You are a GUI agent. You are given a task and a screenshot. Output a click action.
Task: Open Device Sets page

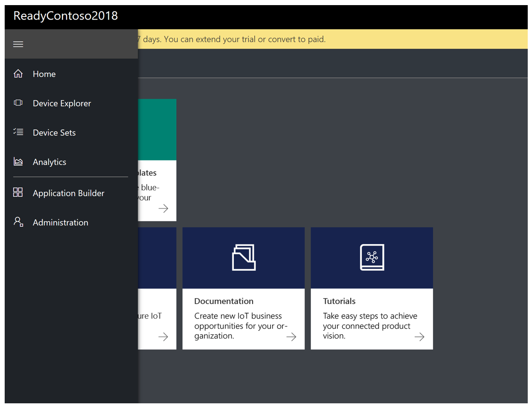71,132
